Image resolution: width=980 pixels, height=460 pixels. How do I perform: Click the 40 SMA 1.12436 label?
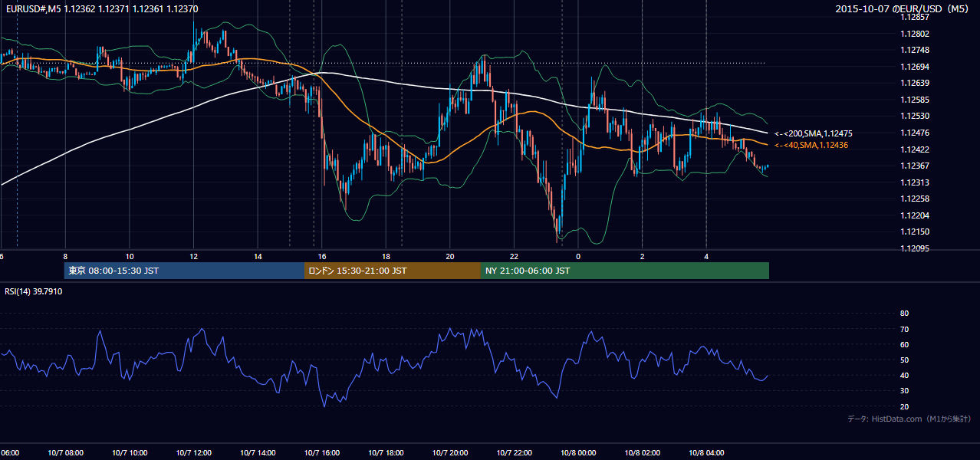tap(811, 145)
